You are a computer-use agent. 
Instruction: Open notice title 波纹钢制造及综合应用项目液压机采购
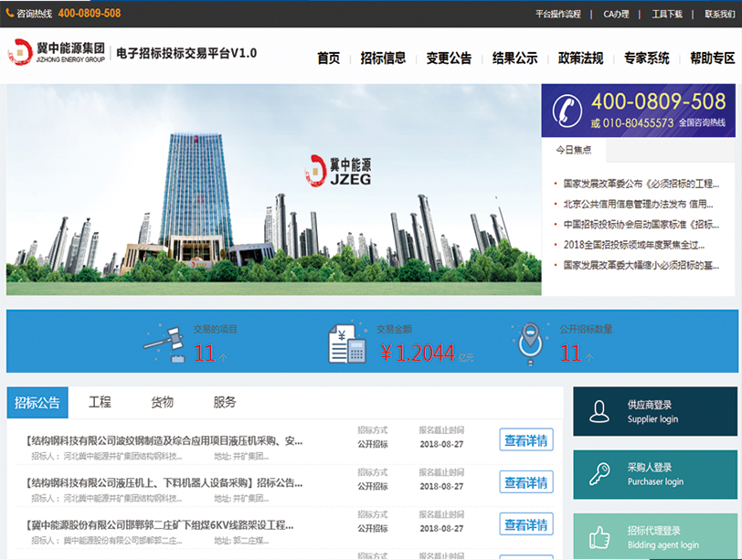164,441
